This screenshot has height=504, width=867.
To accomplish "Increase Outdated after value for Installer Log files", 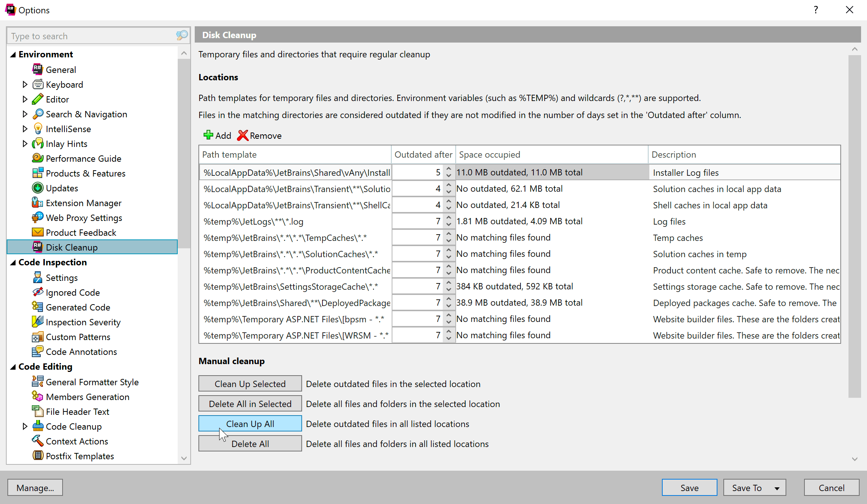I will [449, 169].
